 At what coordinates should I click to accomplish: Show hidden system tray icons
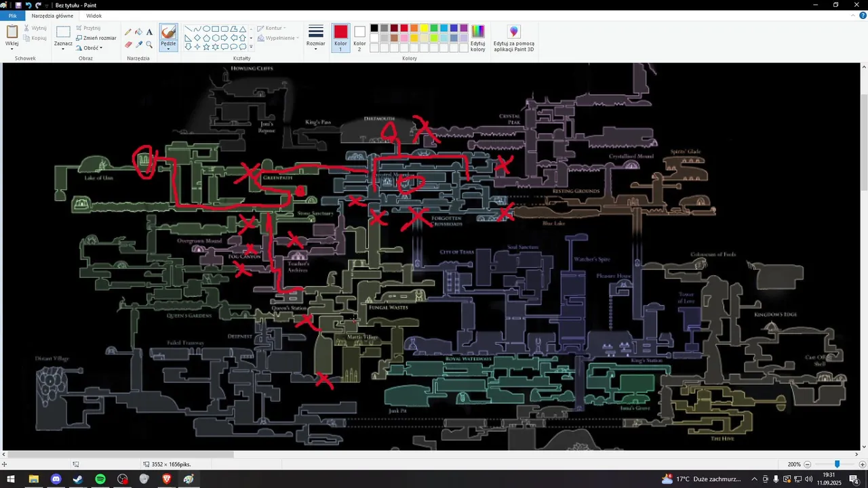click(x=754, y=479)
